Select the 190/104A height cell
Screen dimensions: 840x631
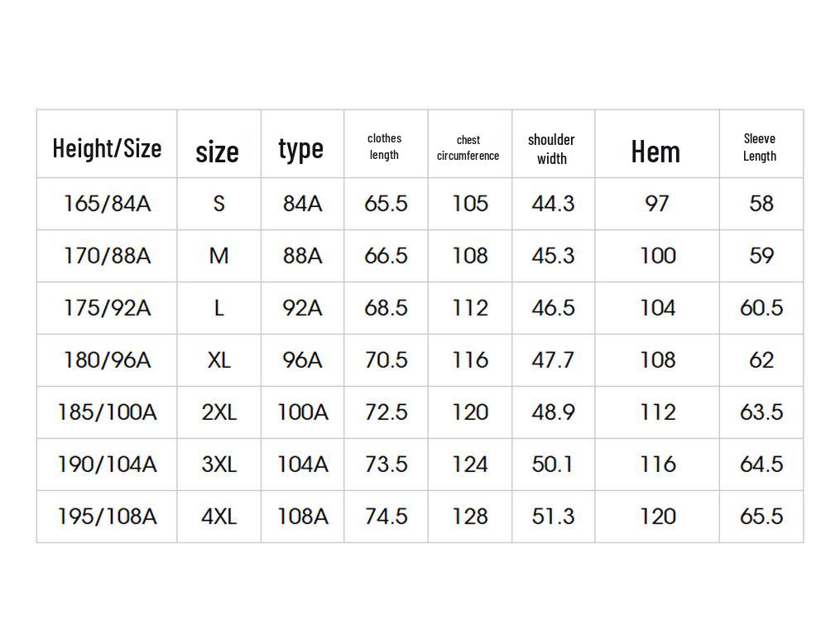(x=107, y=465)
